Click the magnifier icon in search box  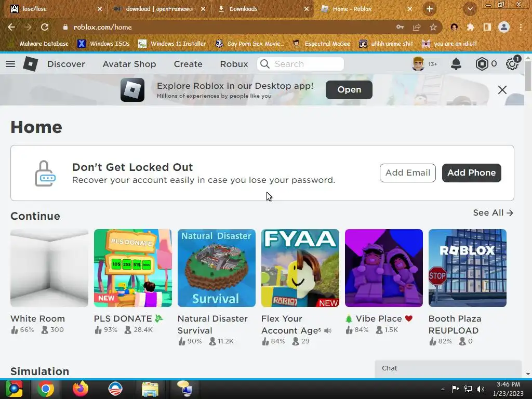click(264, 64)
